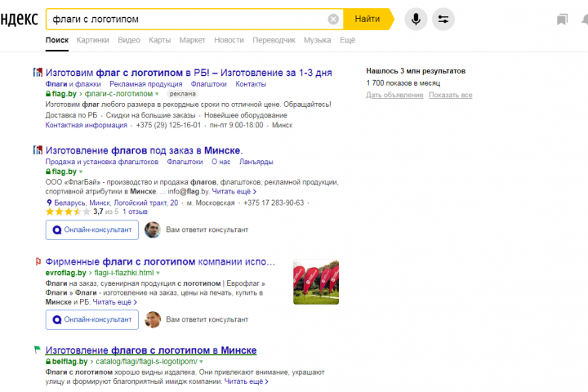Open the Беларусь, Минск, Логойский тракт address link

[x=116, y=203]
